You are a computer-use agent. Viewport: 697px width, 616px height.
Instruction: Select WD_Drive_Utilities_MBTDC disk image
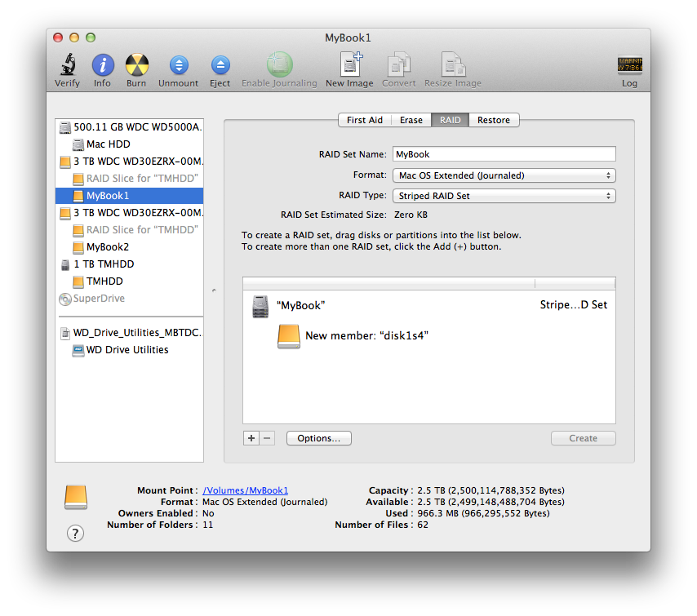(x=129, y=332)
